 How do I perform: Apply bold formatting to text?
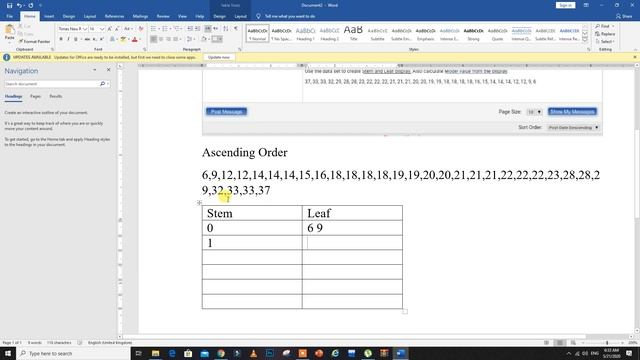[x=61, y=39]
